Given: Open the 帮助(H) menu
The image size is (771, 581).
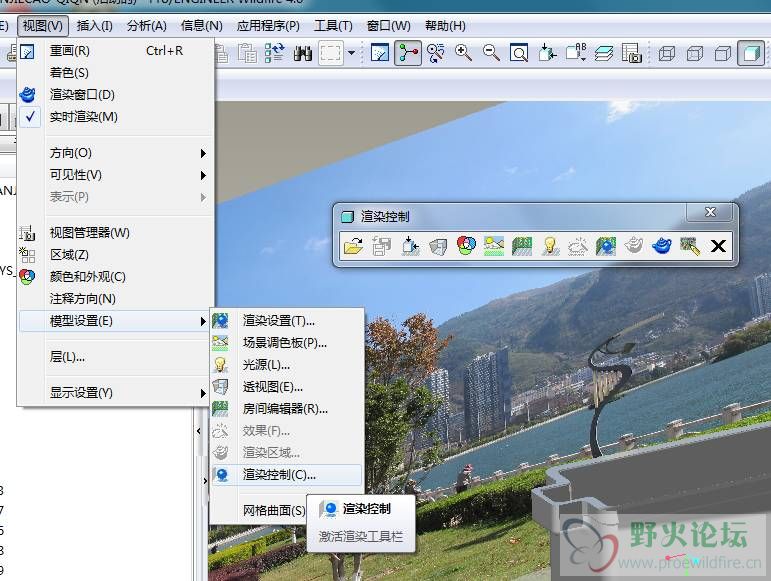Looking at the screenshot, I should pos(445,26).
